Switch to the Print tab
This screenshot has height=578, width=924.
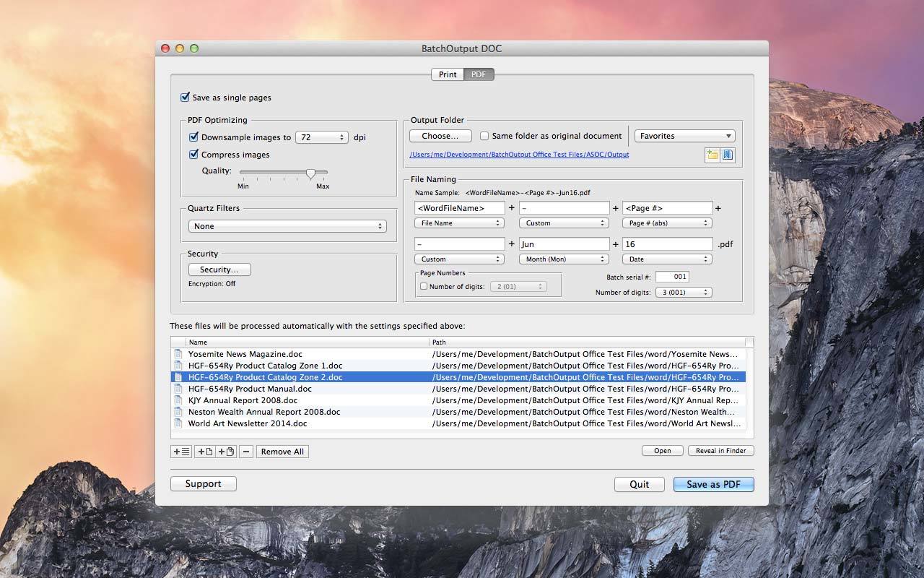(447, 74)
